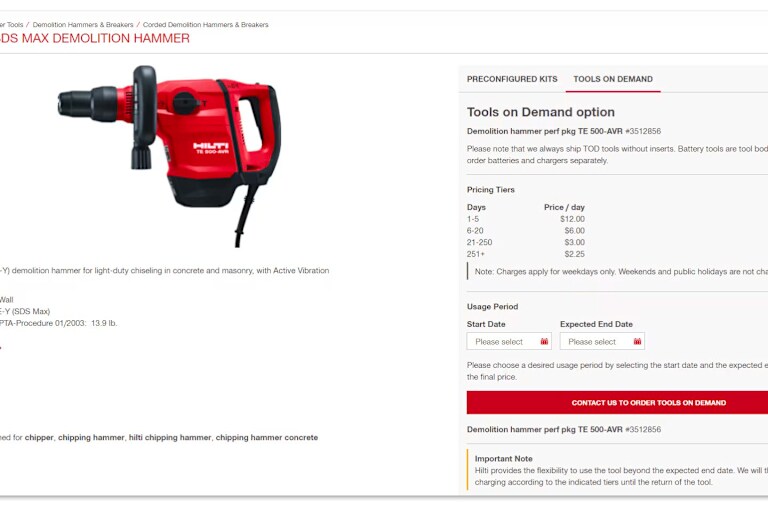Go to the Corded Demolition Hammers & Breakers breadcrumb

205,24
